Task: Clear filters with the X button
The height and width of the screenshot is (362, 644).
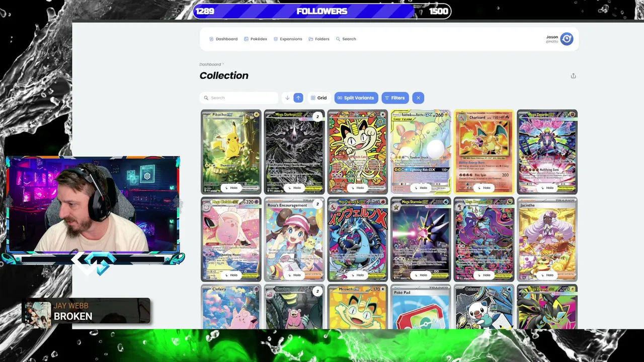Action: pyautogui.click(x=418, y=98)
